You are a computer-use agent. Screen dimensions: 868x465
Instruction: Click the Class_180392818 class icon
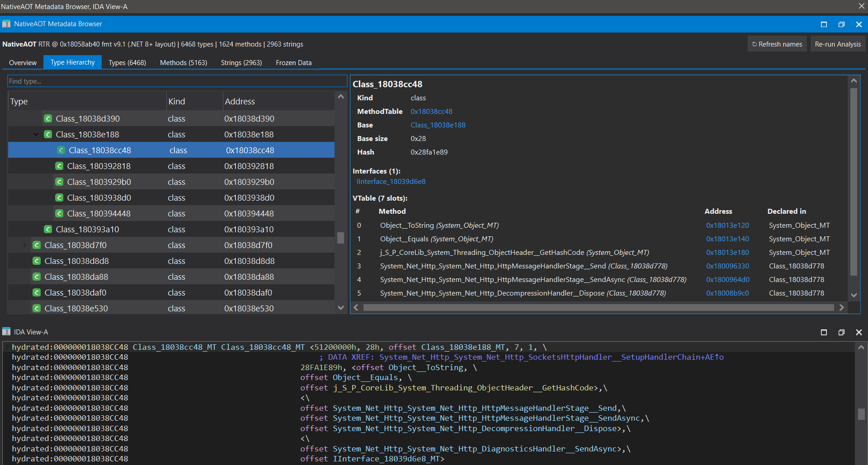[x=59, y=166]
